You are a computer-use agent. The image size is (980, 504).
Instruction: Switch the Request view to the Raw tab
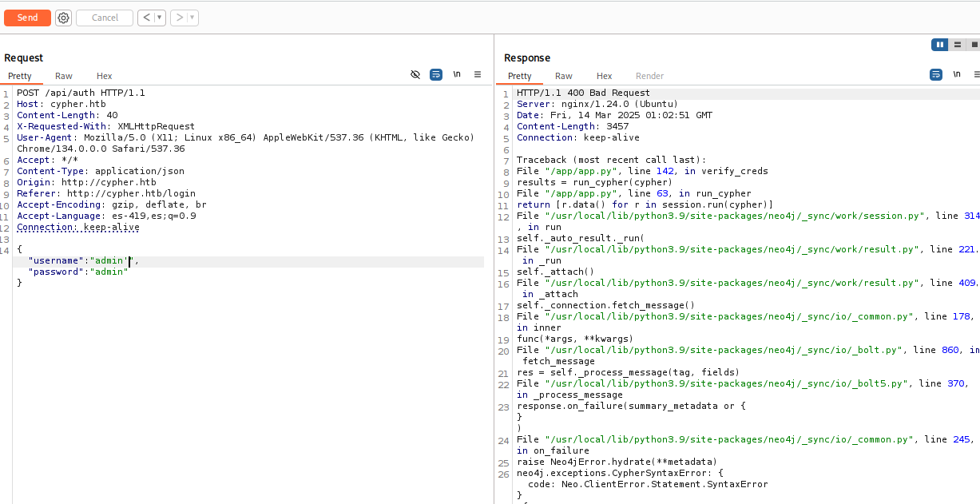(64, 76)
